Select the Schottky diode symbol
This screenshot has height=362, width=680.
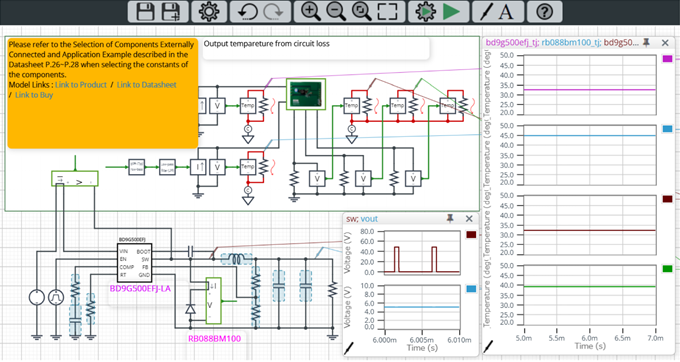[x=190, y=309]
